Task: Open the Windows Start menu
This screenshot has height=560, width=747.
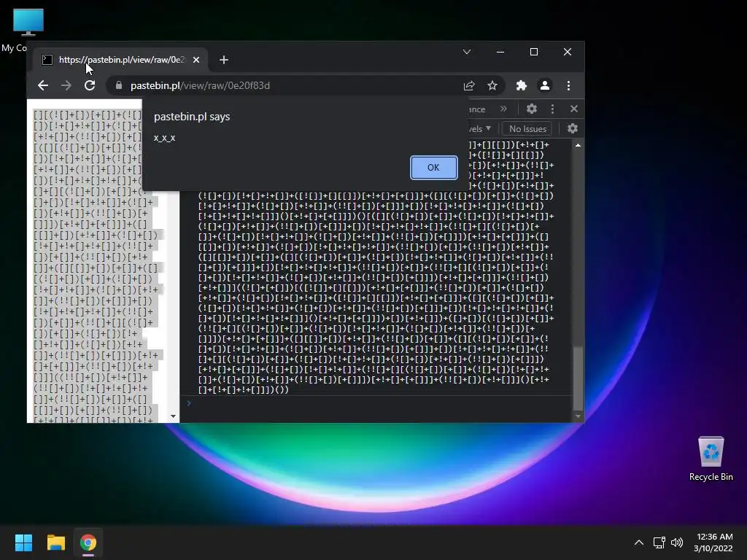Action: 23,542
